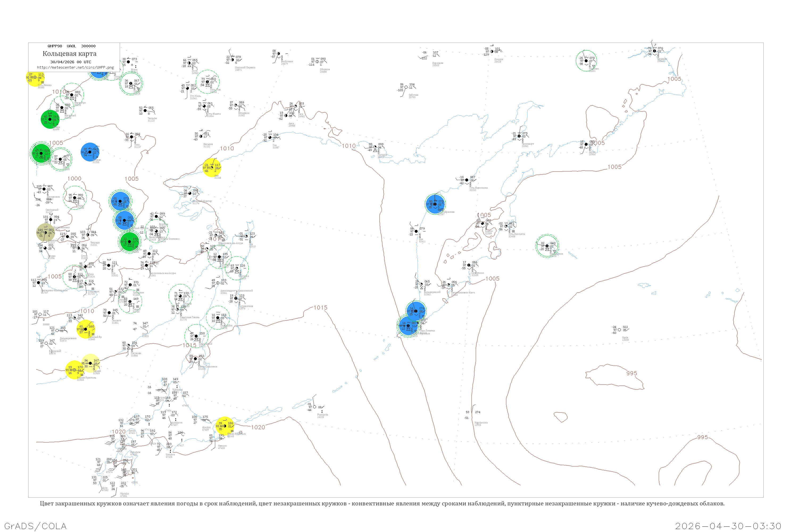This screenshot has width=798, height=532.
Task: Click the dashed-ring Никольское station plot
Action: tap(547, 246)
